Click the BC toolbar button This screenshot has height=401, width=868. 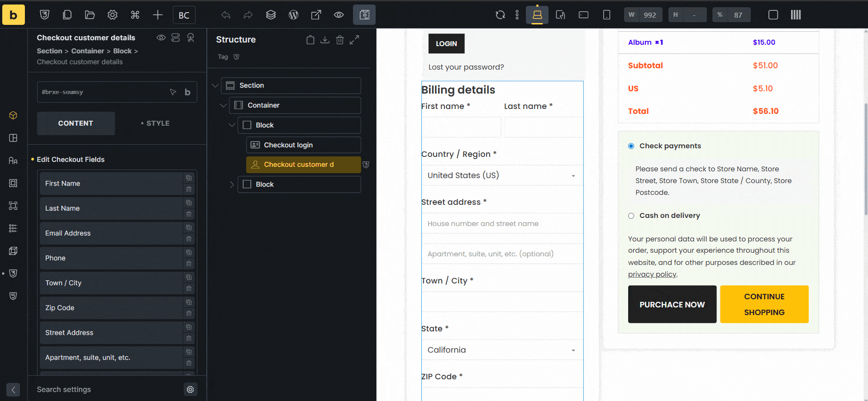click(184, 15)
